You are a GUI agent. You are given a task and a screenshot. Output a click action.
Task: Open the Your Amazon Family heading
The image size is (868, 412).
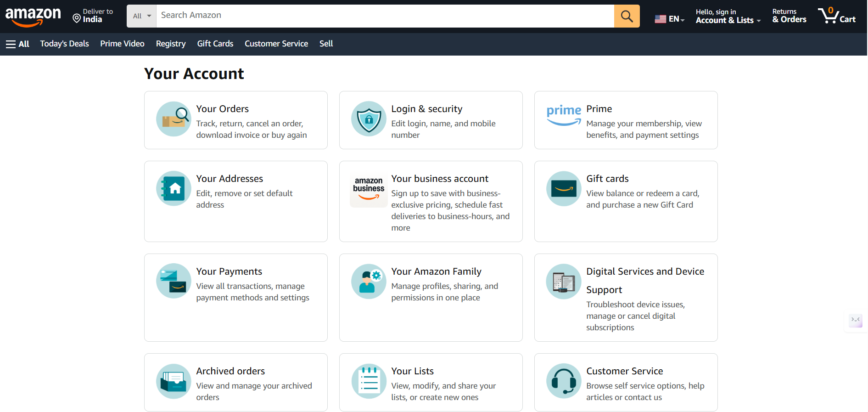pyautogui.click(x=436, y=271)
